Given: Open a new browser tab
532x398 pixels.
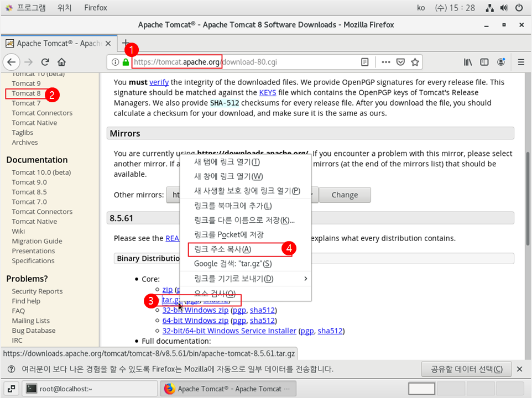Looking at the screenshot, I should [126, 44].
